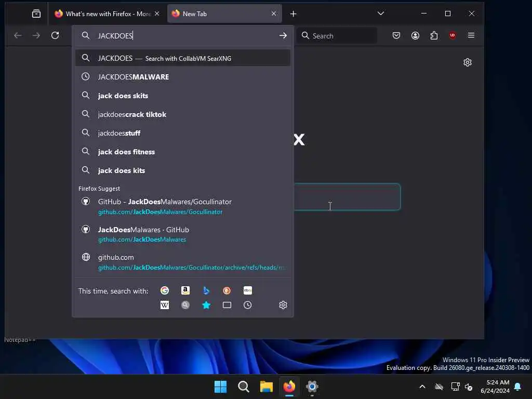Click Firefox icon in taskbar
Image resolution: width=532 pixels, height=399 pixels.
289,387
